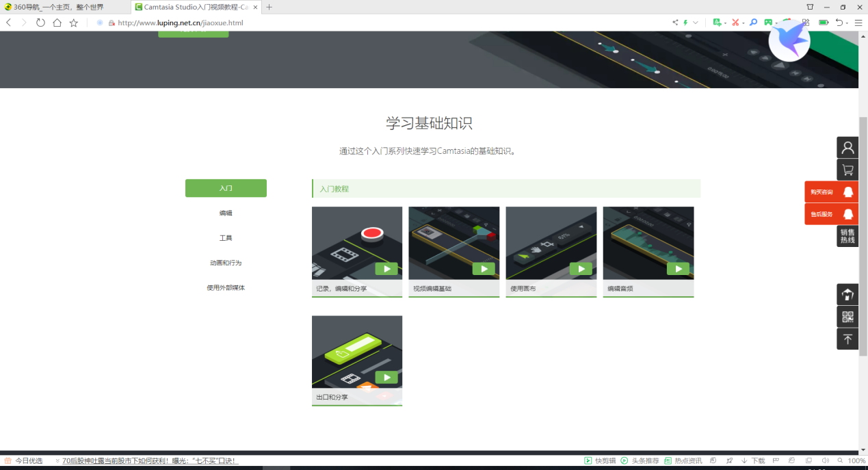Click the floating blue bird assistant icon
868x470 pixels.
point(789,41)
